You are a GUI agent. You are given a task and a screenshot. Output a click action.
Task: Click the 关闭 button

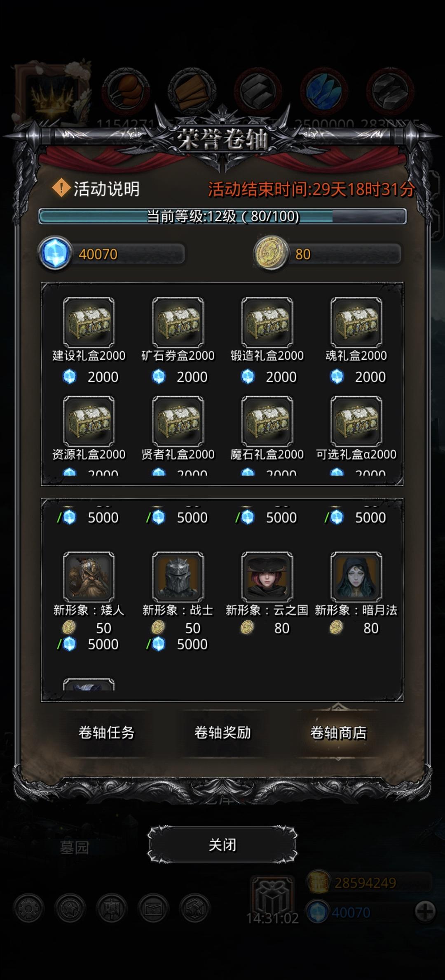(x=222, y=845)
